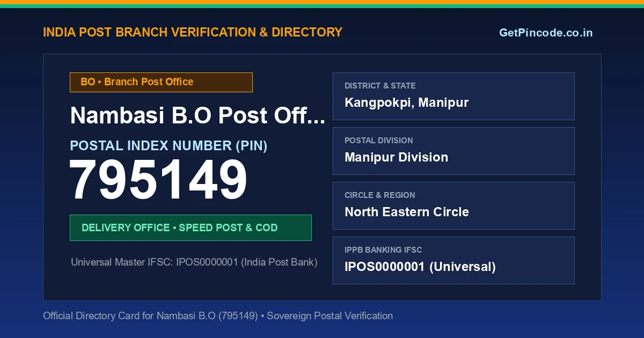644x338 pixels.
Task: Click the Delivery Office Speed Post & COD badge
Action: coord(191,227)
